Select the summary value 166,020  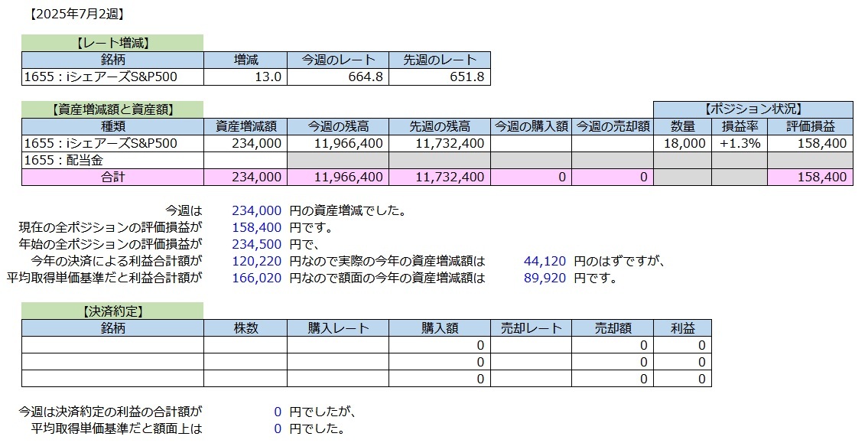(256, 278)
